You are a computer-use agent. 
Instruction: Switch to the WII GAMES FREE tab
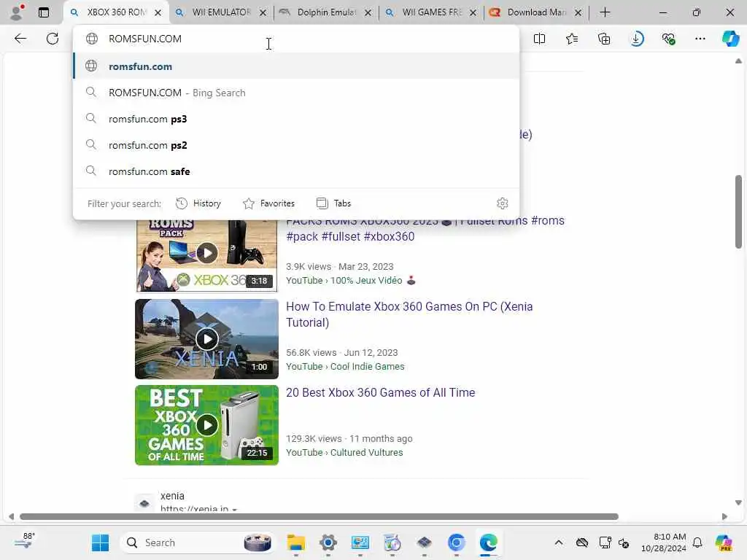431,12
